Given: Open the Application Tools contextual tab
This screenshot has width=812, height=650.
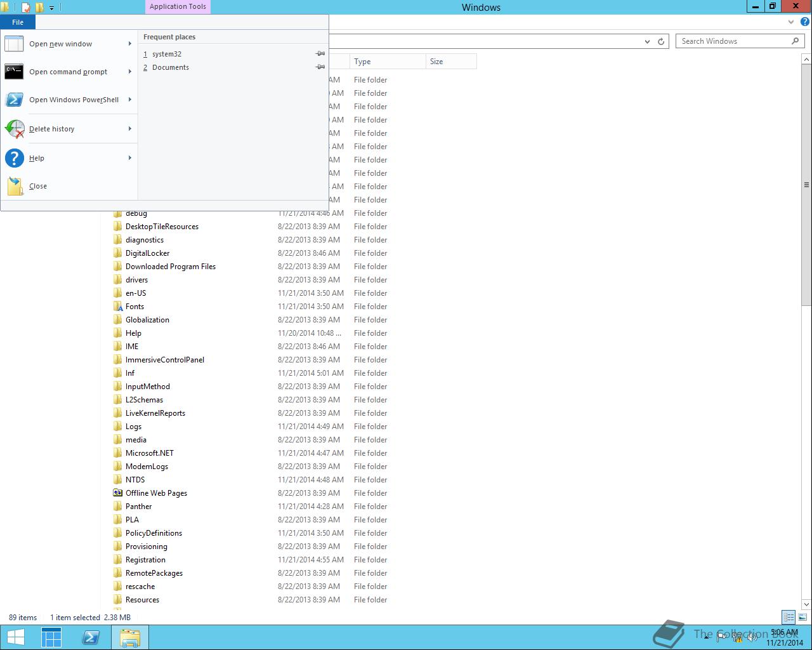Looking at the screenshot, I should click(x=178, y=7).
